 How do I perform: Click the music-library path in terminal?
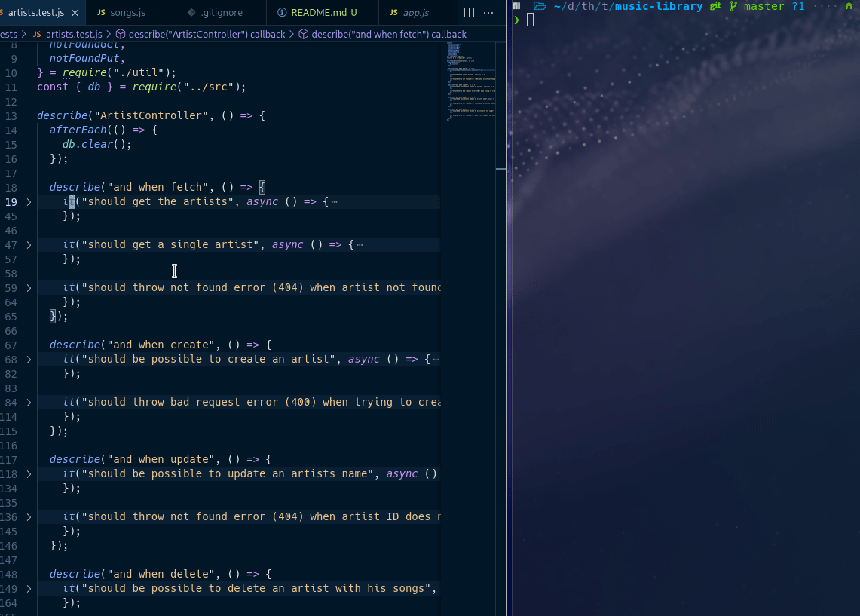click(x=659, y=6)
